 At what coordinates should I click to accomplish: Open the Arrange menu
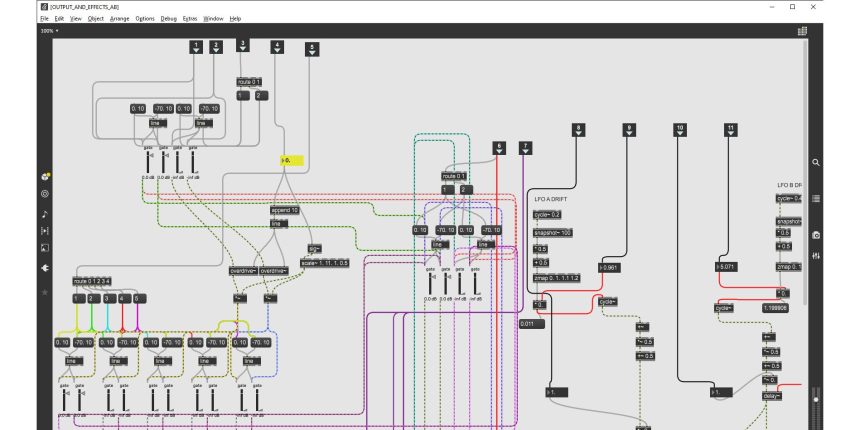point(119,18)
